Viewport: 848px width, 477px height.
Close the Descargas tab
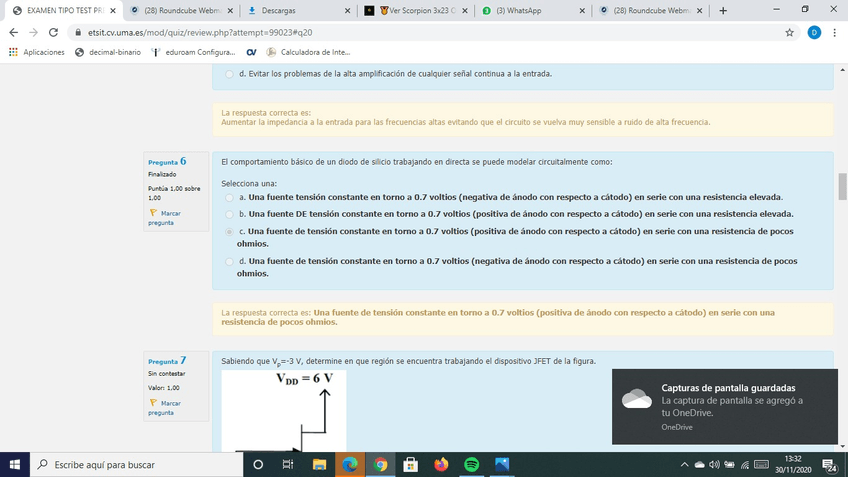pyautogui.click(x=347, y=10)
